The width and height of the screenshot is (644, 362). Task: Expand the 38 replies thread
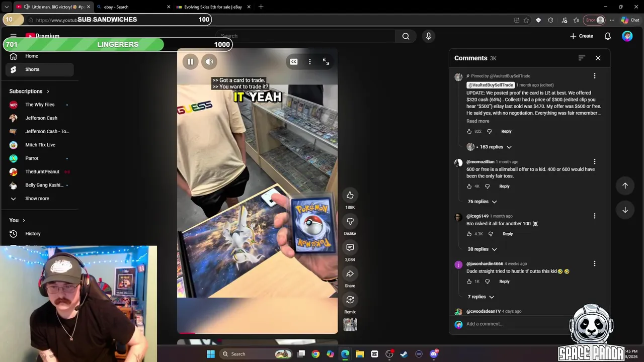click(482, 249)
